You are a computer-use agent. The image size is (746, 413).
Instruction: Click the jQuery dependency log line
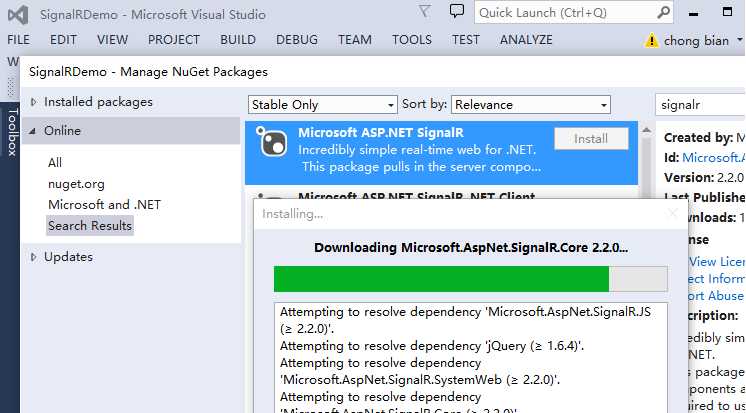(x=432, y=346)
